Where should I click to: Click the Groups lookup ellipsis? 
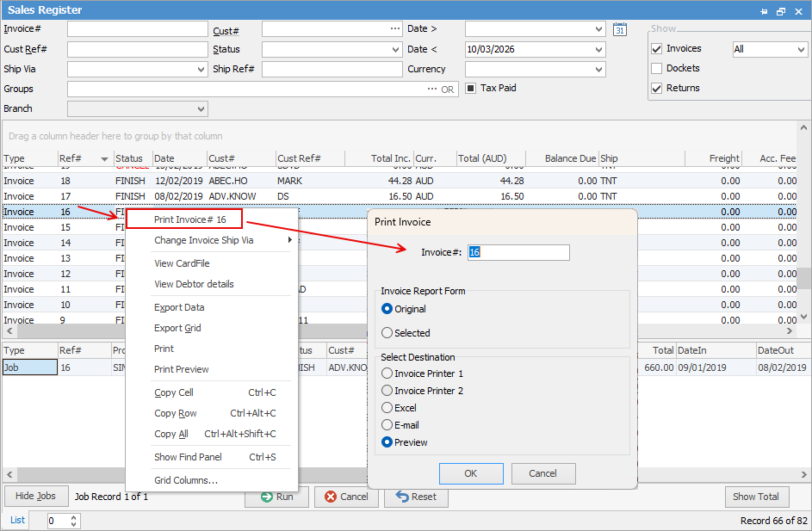(432, 89)
